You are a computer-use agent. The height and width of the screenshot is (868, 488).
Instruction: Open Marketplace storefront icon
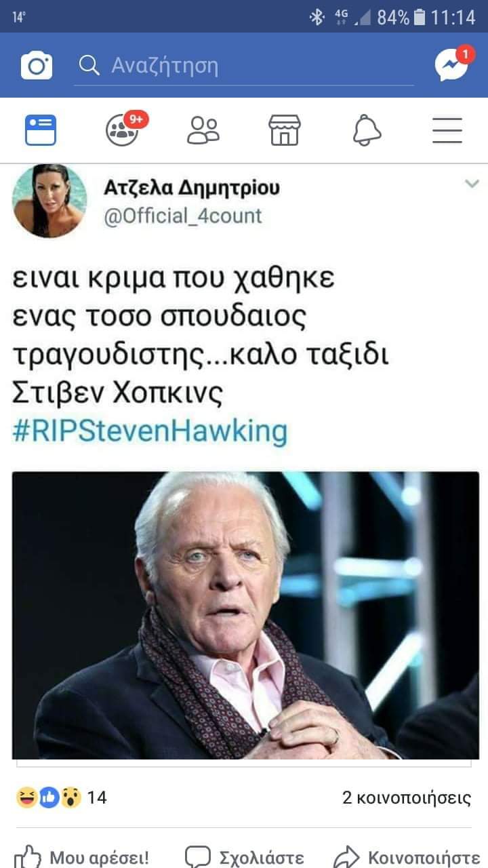tap(285, 130)
